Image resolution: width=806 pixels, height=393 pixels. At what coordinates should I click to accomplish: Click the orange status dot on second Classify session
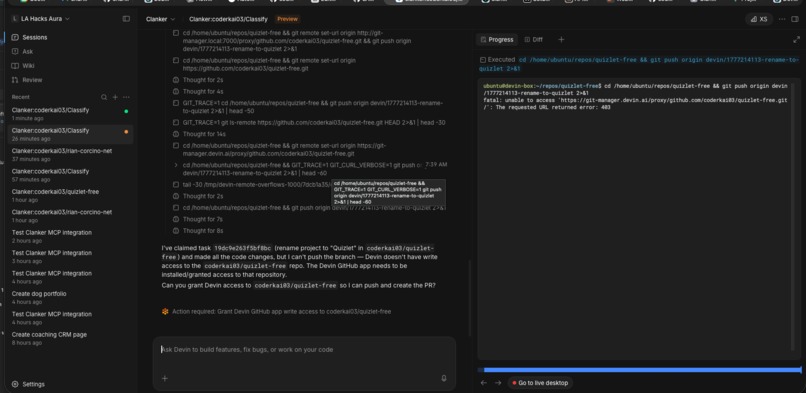tap(126, 132)
